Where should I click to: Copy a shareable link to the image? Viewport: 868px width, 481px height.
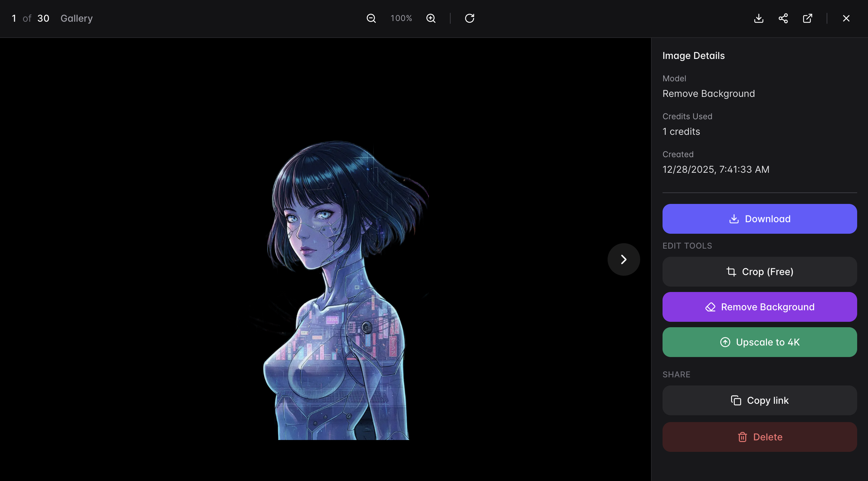point(759,400)
